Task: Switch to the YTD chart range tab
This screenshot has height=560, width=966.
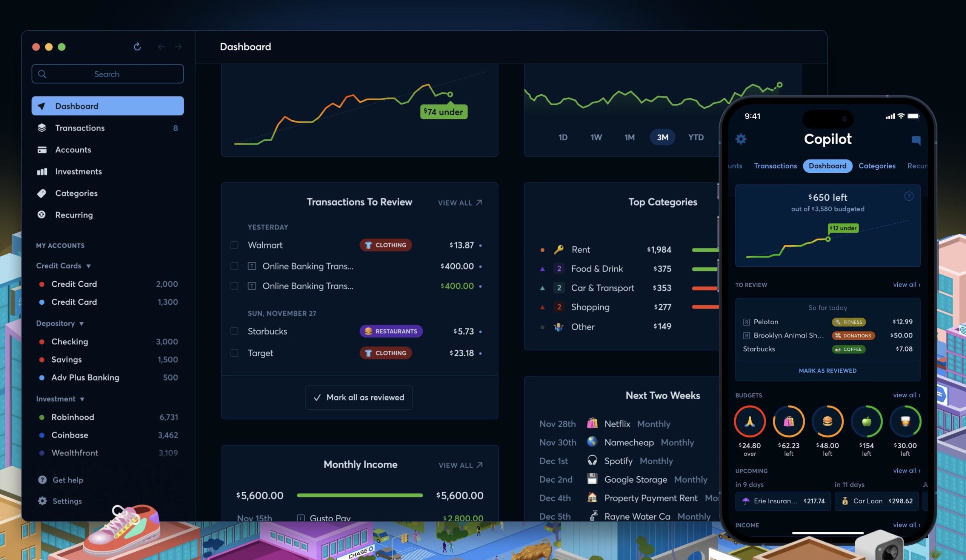Action: [696, 137]
